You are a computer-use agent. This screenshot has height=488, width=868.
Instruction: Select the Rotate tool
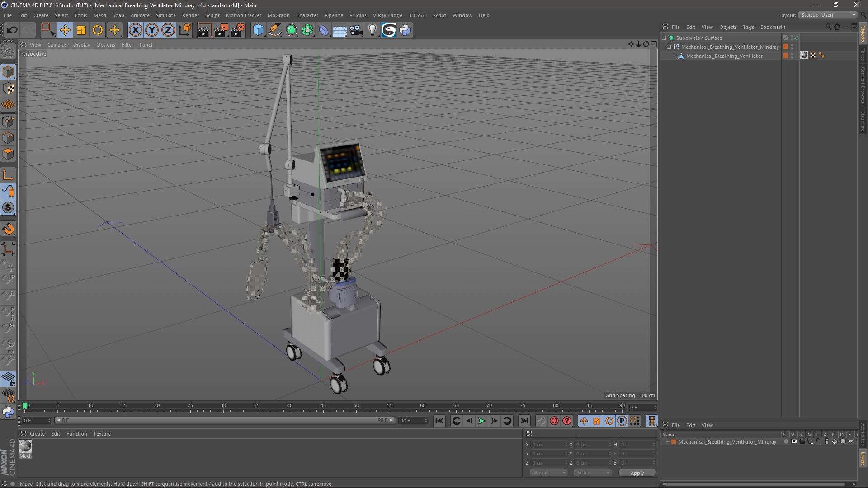click(x=98, y=30)
